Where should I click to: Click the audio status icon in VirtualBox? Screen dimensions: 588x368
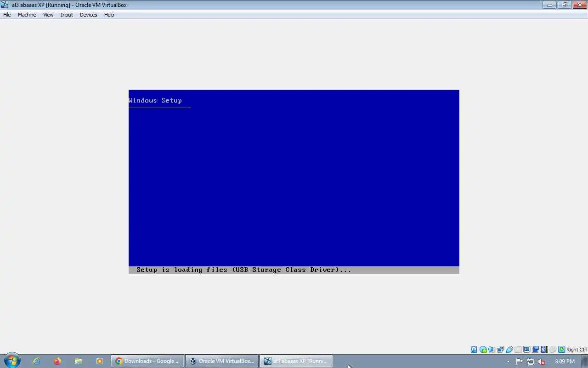point(492,350)
